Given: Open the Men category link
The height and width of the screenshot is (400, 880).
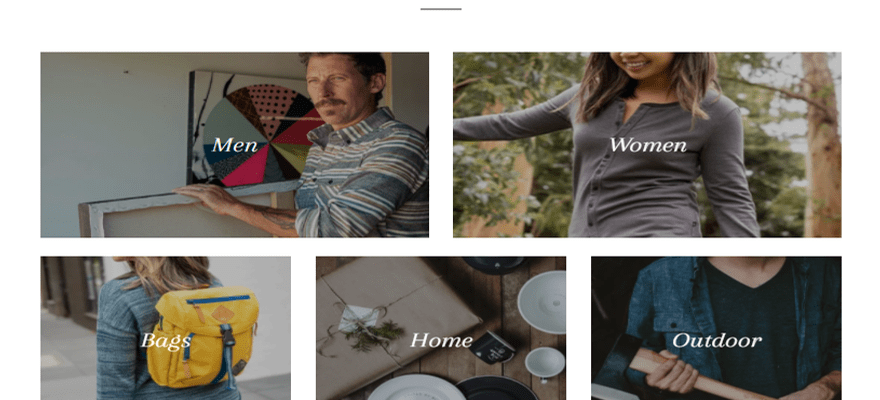Looking at the screenshot, I should 235,145.
